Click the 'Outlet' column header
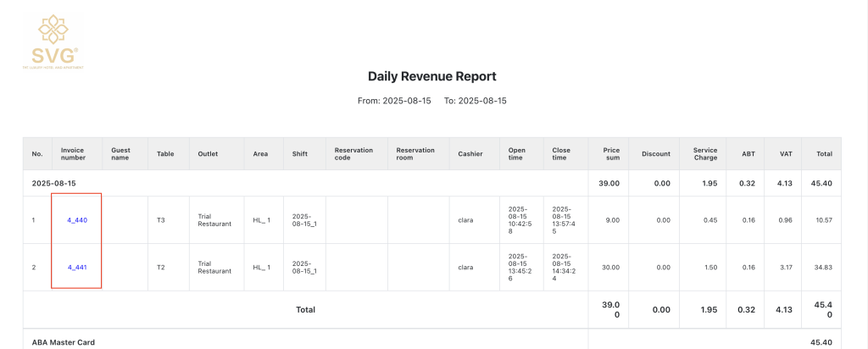868x349 pixels. coord(208,154)
